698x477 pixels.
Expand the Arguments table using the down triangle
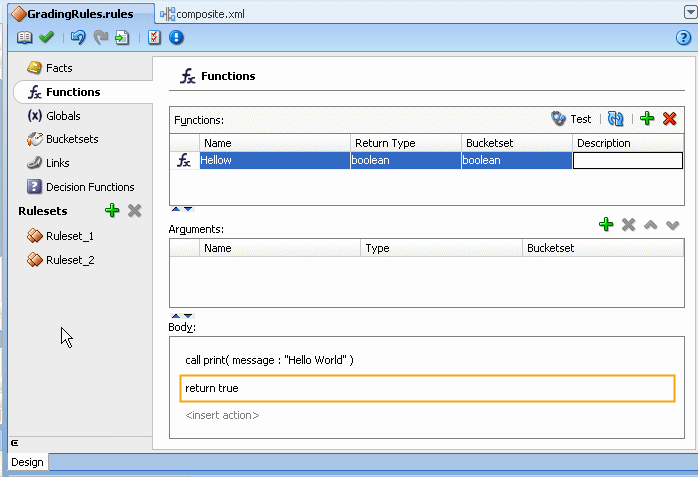pyautogui.click(x=188, y=316)
